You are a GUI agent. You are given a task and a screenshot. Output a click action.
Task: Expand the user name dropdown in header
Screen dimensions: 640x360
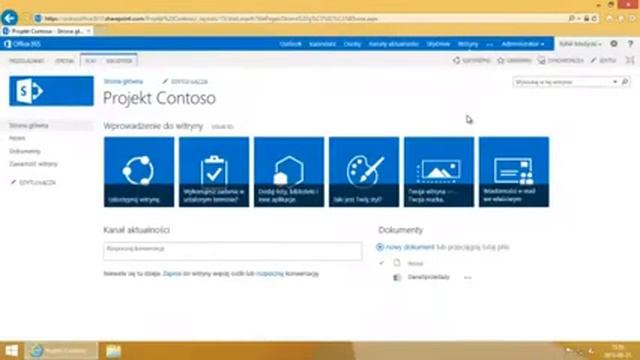pos(580,44)
